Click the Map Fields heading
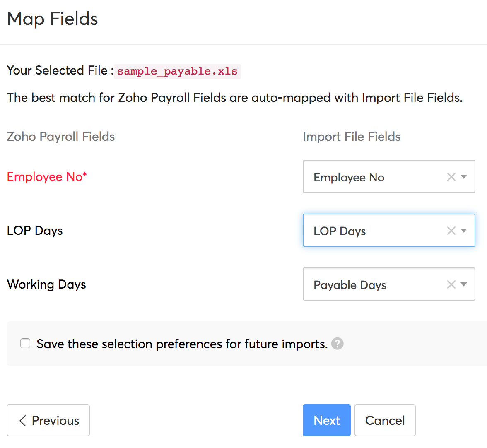Screen dimensions: 487x448 click(53, 19)
